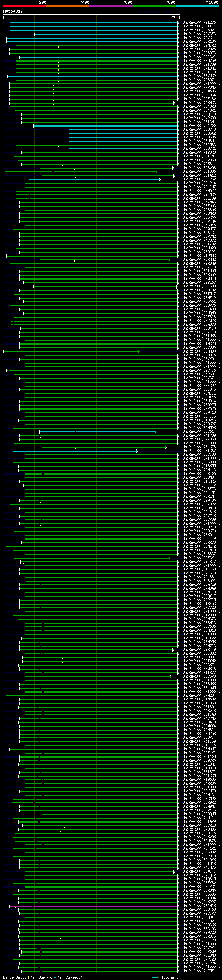Click the Large gaps legend text
The image size is (222, 980).
point(43,977)
